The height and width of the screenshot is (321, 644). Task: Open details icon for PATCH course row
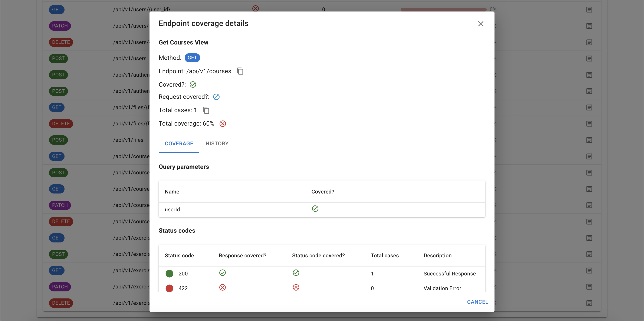pyautogui.click(x=589, y=205)
